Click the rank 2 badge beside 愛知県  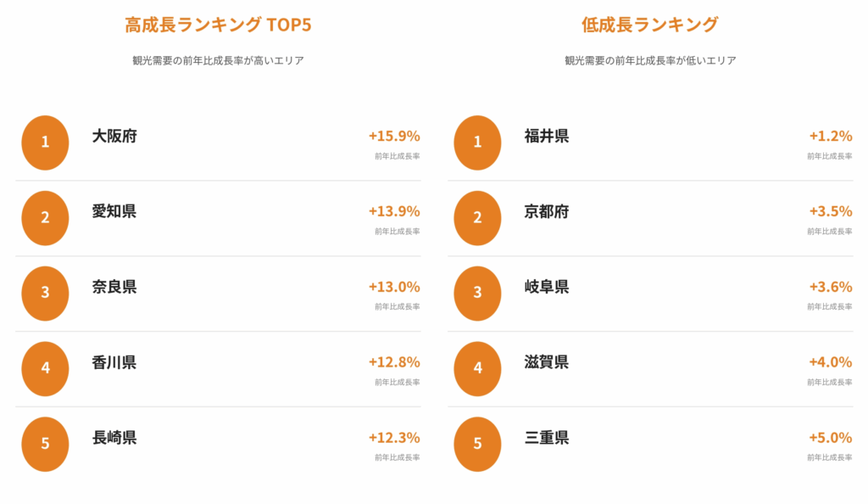point(46,218)
